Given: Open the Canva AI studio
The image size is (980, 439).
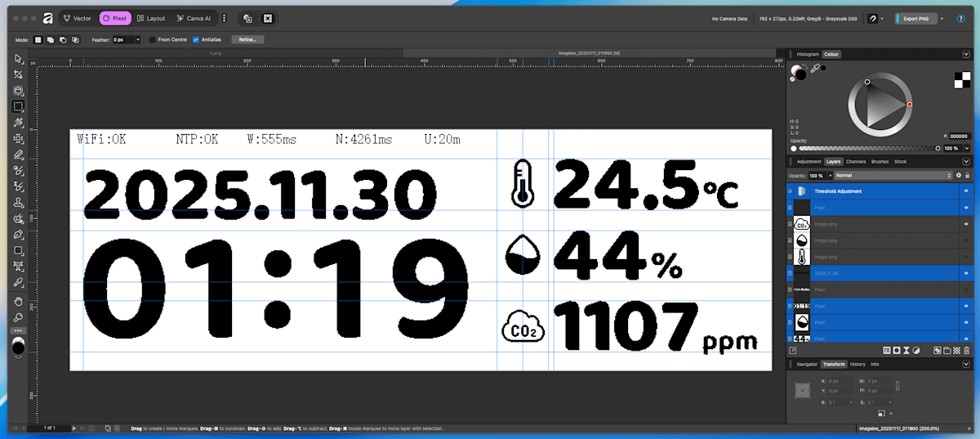Looking at the screenshot, I should coord(194,18).
